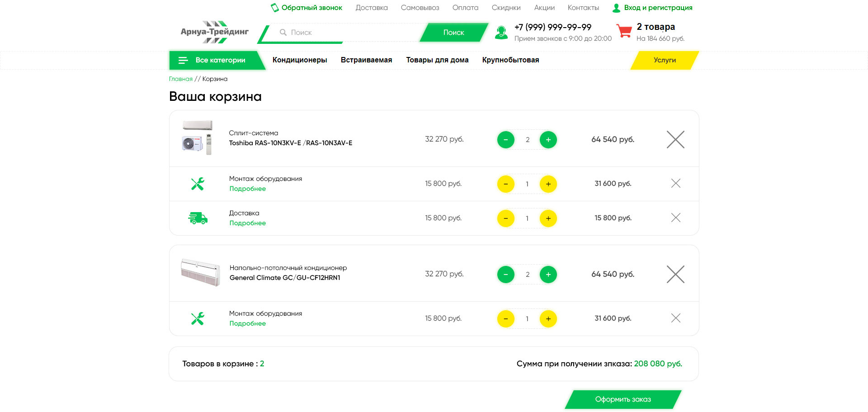The width and height of the screenshot is (868, 412).
Task: Open the Крупнобытовая category
Action: 510,60
